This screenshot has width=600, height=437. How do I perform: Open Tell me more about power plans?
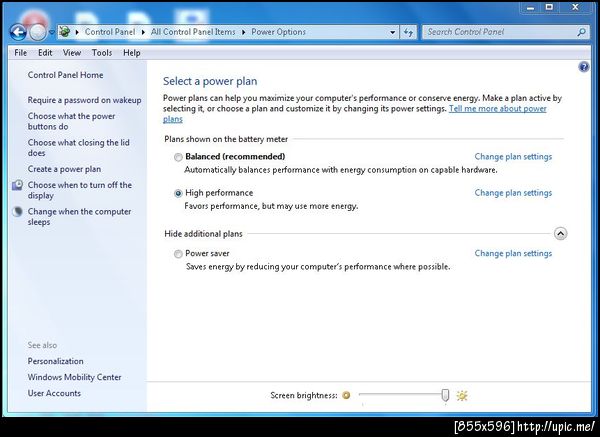497,109
